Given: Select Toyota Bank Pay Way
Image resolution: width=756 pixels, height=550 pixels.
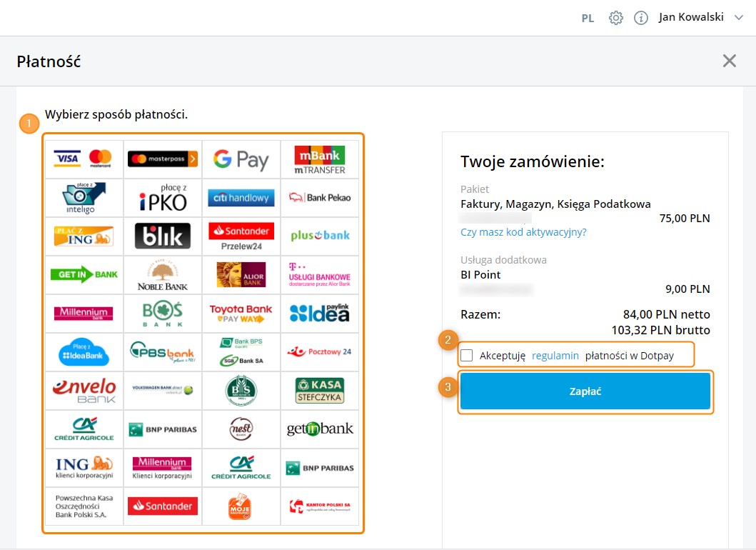Looking at the screenshot, I should [x=241, y=314].
